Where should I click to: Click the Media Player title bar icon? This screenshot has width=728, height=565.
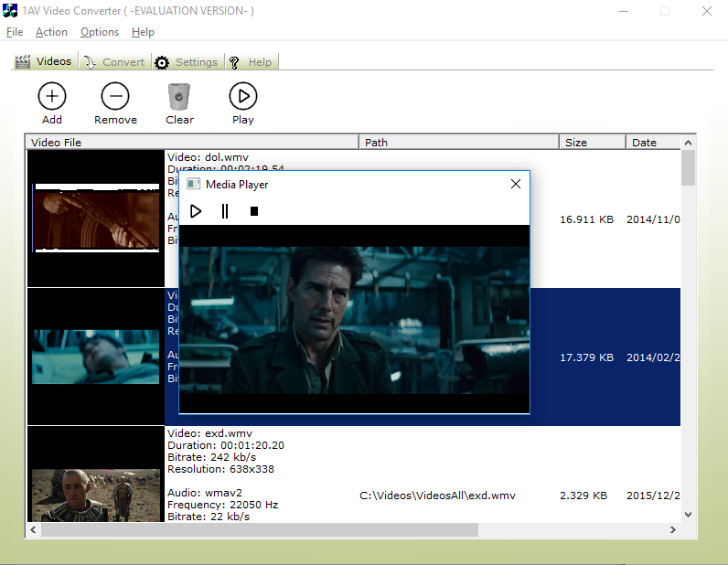193,185
